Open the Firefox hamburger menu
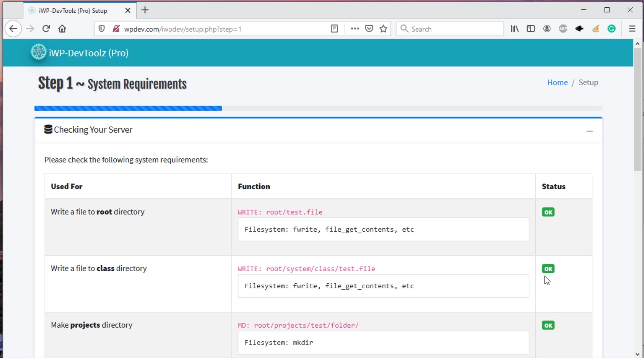 coord(632,29)
